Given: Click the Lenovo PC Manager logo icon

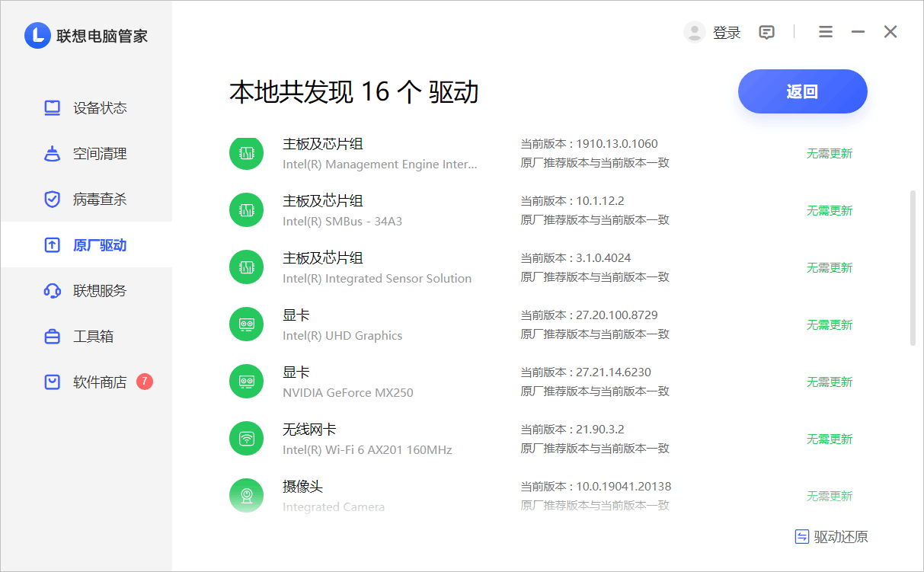Looking at the screenshot, I should 37,36.
